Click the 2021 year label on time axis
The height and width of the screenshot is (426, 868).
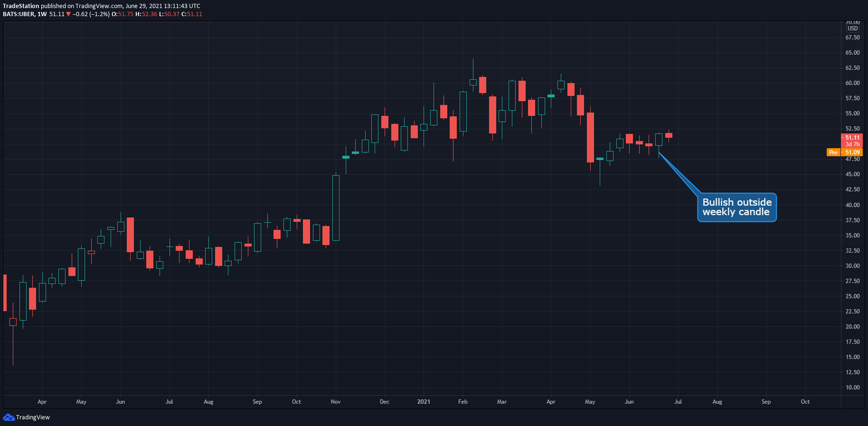pyautogui.click(x=424, y=402)
